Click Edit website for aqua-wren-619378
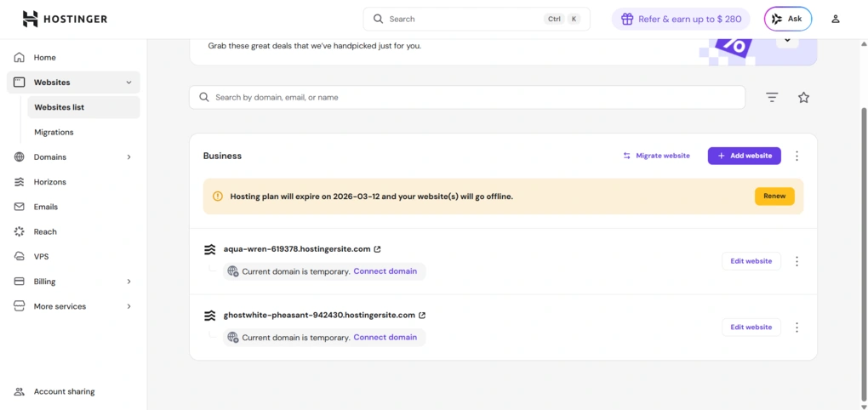The width and height of the screenshot is (868, 410). pyautogui.click(x=751, y=261)
